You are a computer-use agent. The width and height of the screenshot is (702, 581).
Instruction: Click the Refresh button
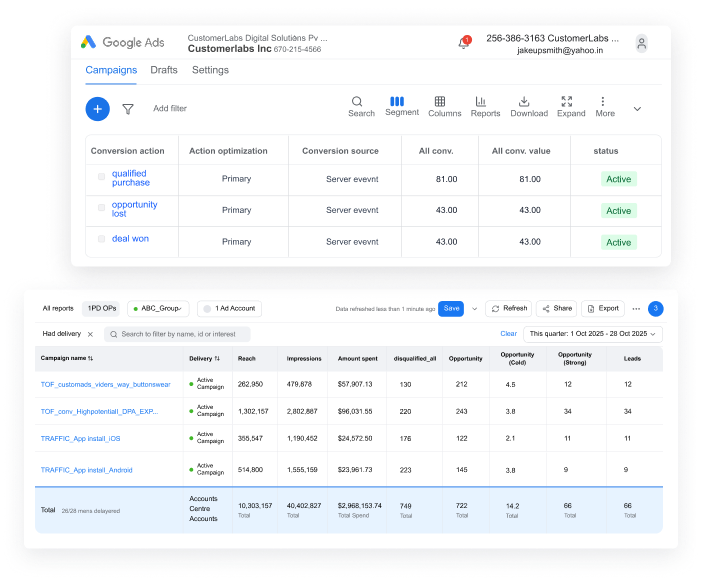508,309
